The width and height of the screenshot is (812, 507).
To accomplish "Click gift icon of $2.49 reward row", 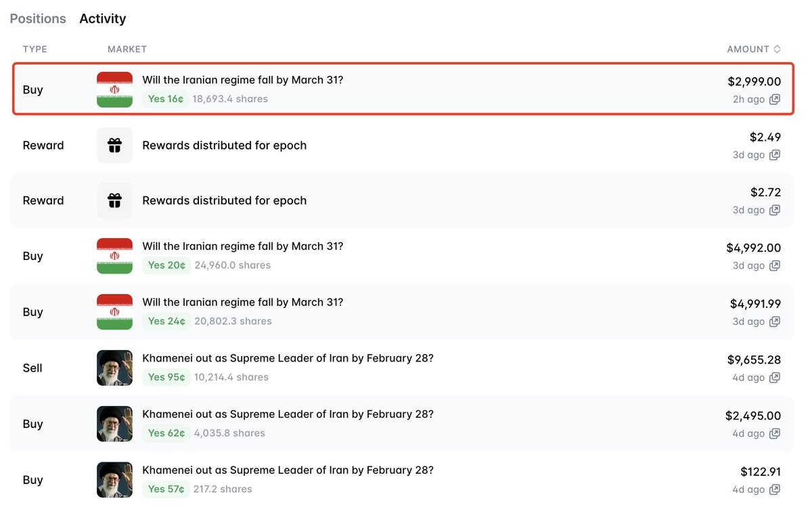I will [114, 145].
